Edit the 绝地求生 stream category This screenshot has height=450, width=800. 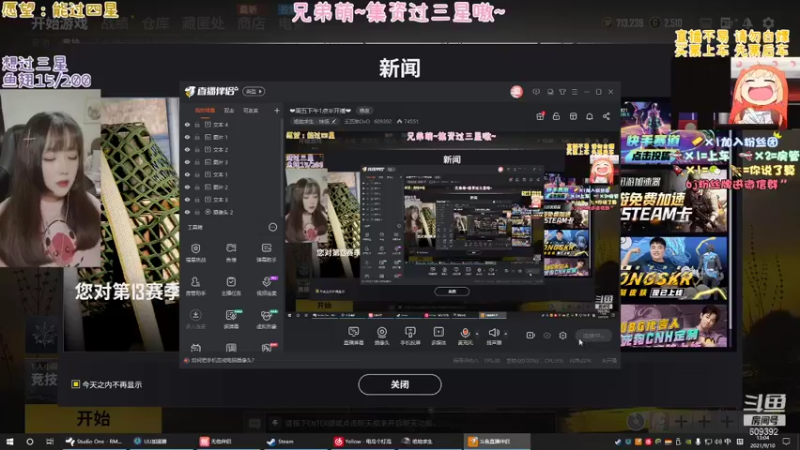coord(315,121)
